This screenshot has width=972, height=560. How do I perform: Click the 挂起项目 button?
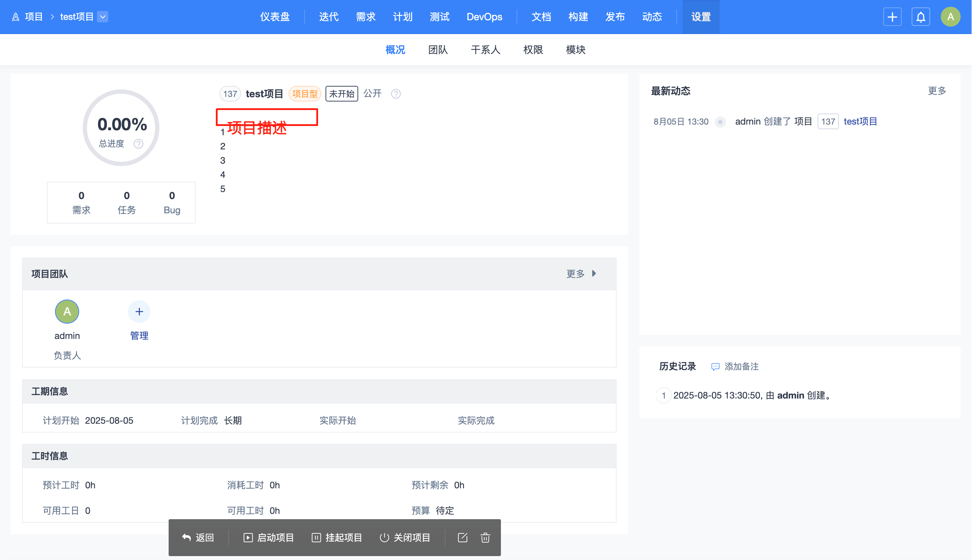[x=337, y=537]
